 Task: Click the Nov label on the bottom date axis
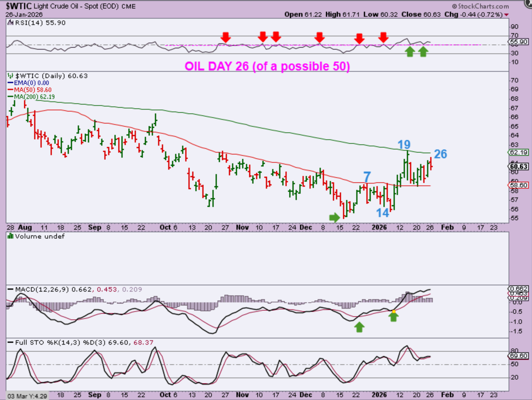point(242,395)
